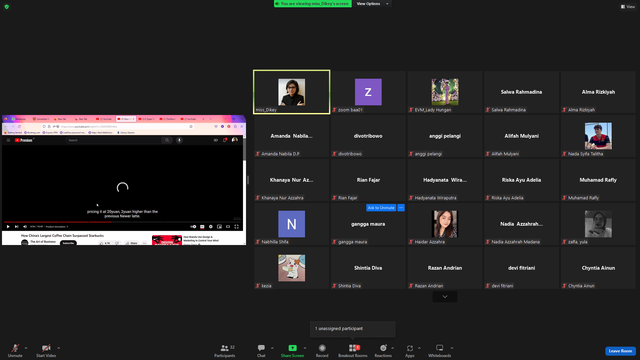Open the Participants panel
The height and width of the screenshot is (360, 640).
point(224,350)
